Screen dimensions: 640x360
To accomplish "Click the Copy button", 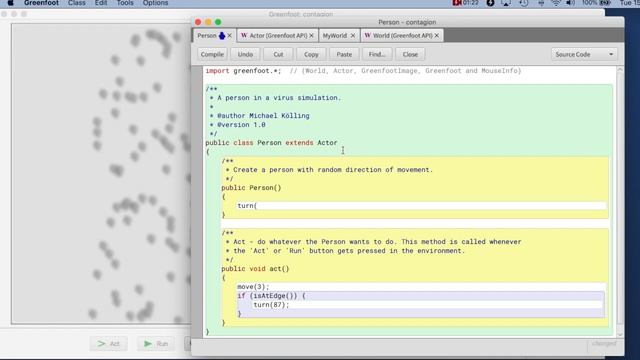I will pos(311,54).
